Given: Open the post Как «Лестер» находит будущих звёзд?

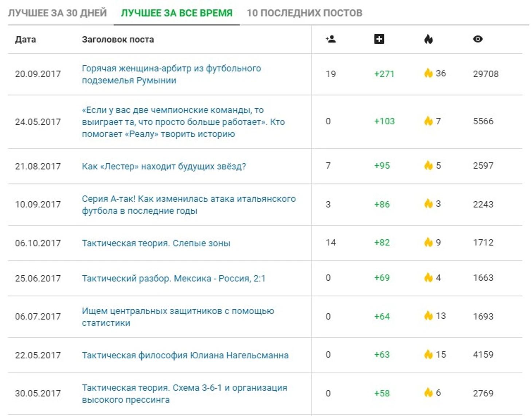Looking at the screenshot, I should point(164,166).
